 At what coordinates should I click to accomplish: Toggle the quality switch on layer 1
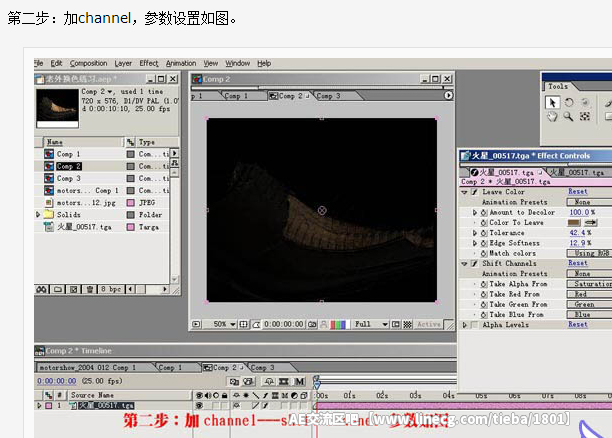click(x=255, y=406)
